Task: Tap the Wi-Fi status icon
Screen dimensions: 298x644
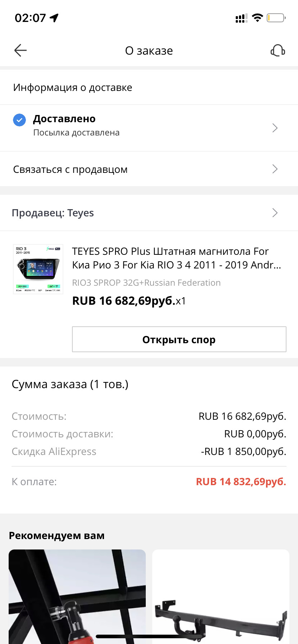Action: click(257, 18)
